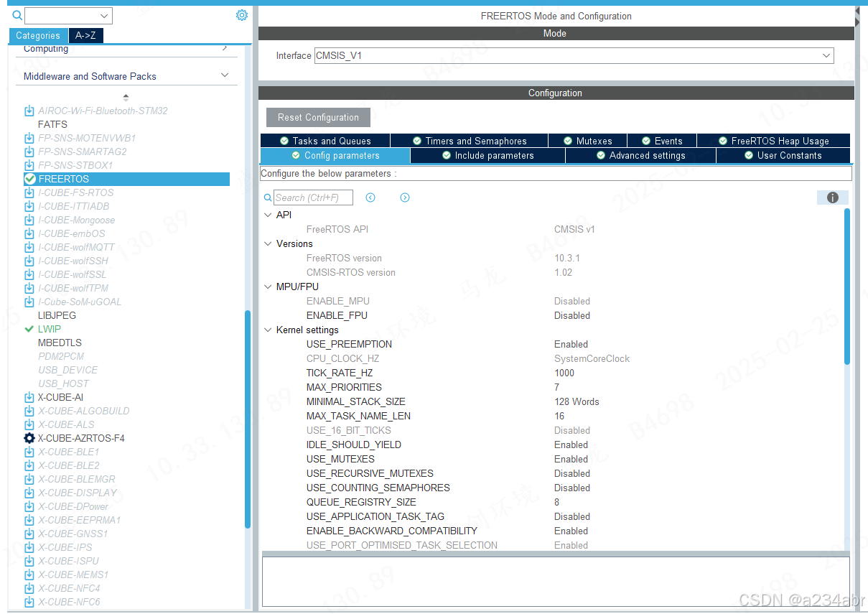Collapse the API parameter group
This screenshot has width=868, height=614.
pos(268,215)
